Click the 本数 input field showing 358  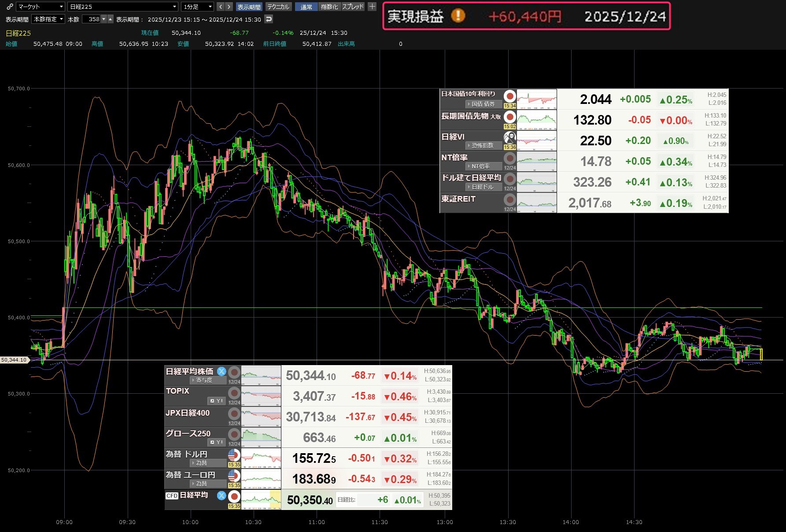tap(93, 19)
